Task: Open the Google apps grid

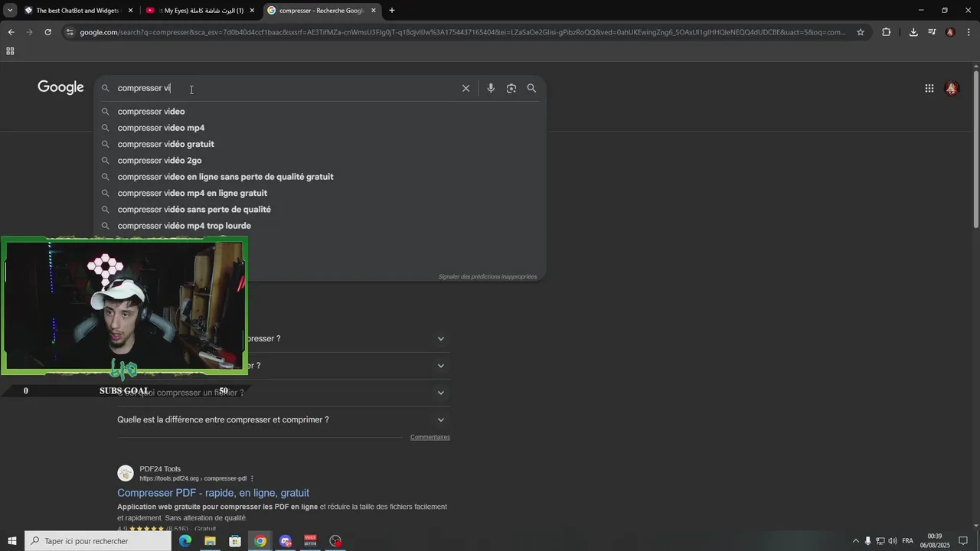Action: [x=929, y=88]
